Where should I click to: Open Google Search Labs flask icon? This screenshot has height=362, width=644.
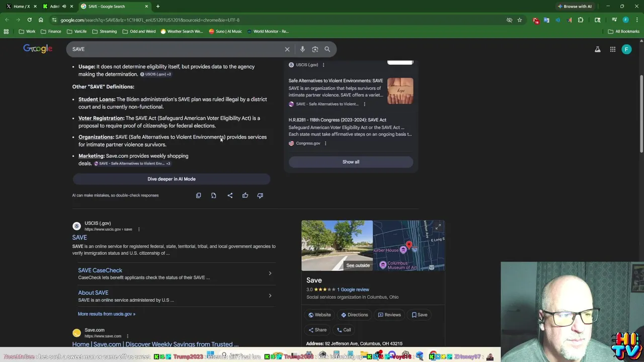[x=598, y=49]
